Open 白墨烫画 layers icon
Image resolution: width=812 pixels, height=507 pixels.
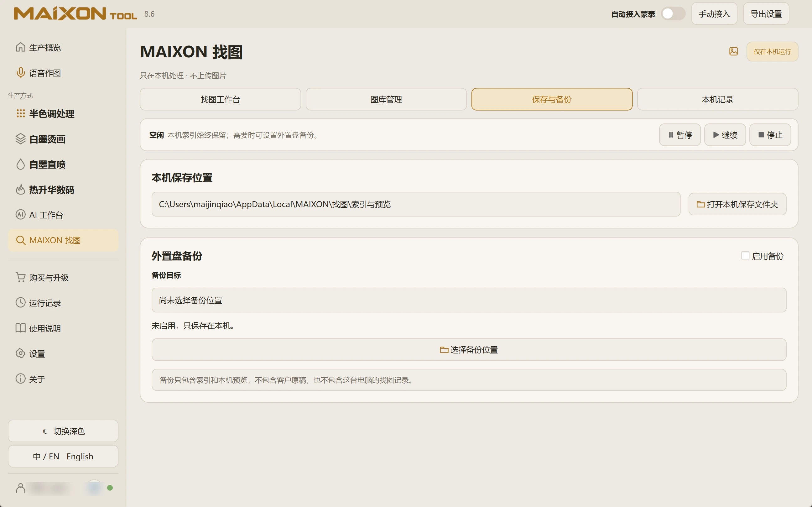(x=20, y=139)
